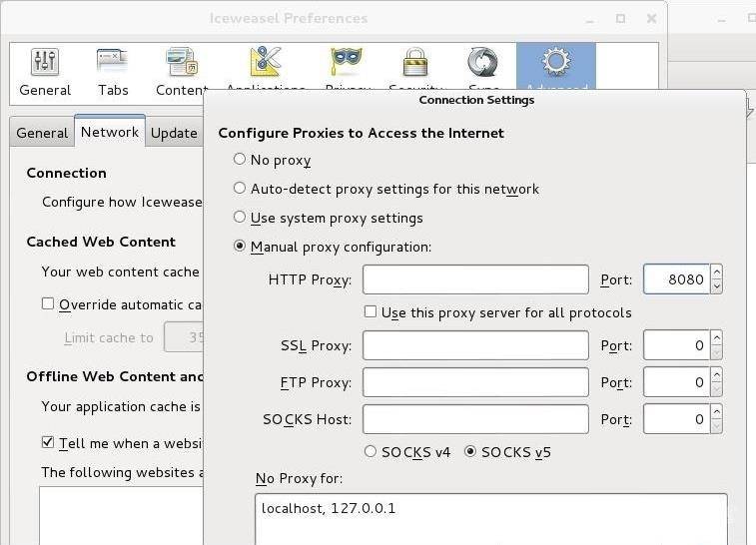Select Manual proxy configuration radio button
Screen dimensions: 756x545
(240, 246)
